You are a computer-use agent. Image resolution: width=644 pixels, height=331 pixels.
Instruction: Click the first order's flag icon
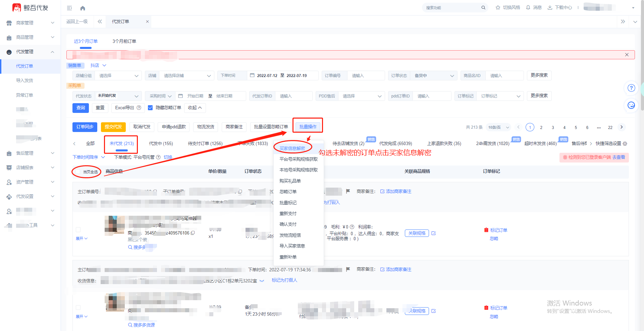(x=348, y=191)
